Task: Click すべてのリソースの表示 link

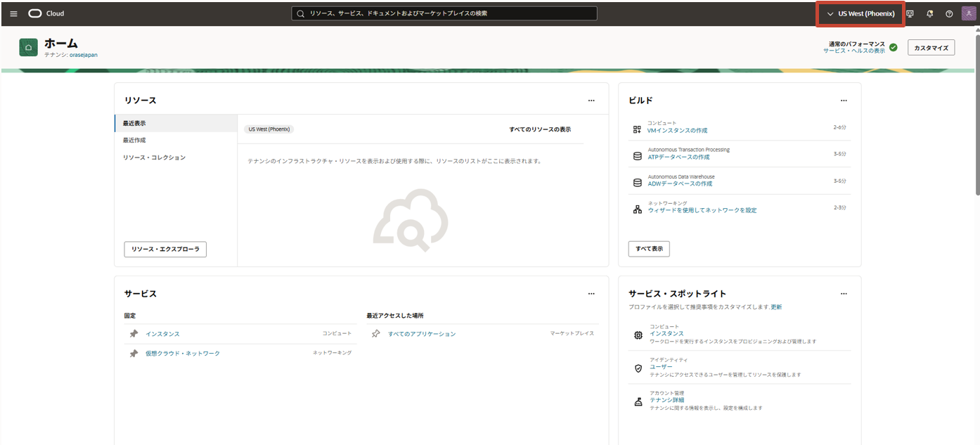Action: tap(540, 129)
